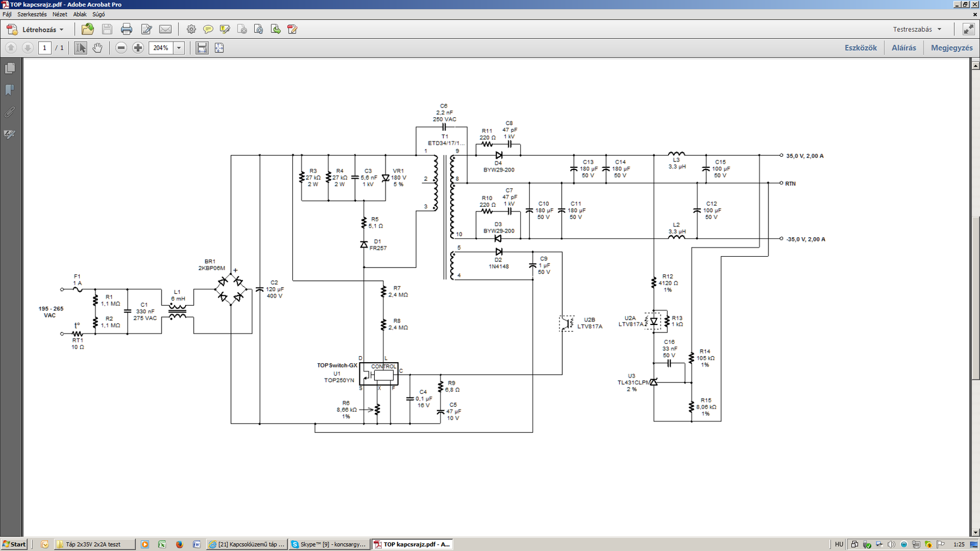This screenshot has width=980, height=551.
Task: Click the Windows Start button
Action: click(x=15, y=545)
